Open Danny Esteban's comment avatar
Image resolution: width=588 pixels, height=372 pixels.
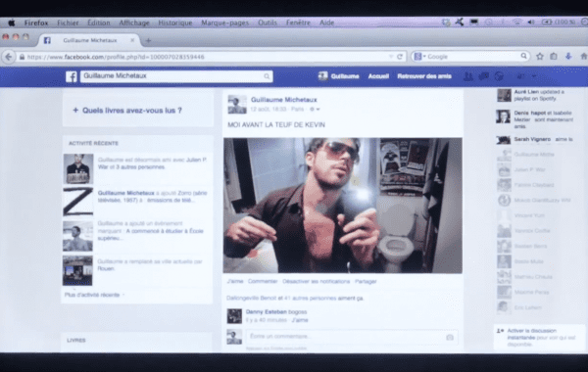(x=234, y=316)
